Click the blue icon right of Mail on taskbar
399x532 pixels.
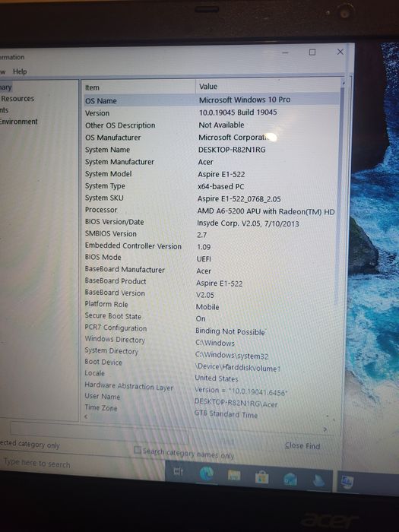click(x=318, y=480)
